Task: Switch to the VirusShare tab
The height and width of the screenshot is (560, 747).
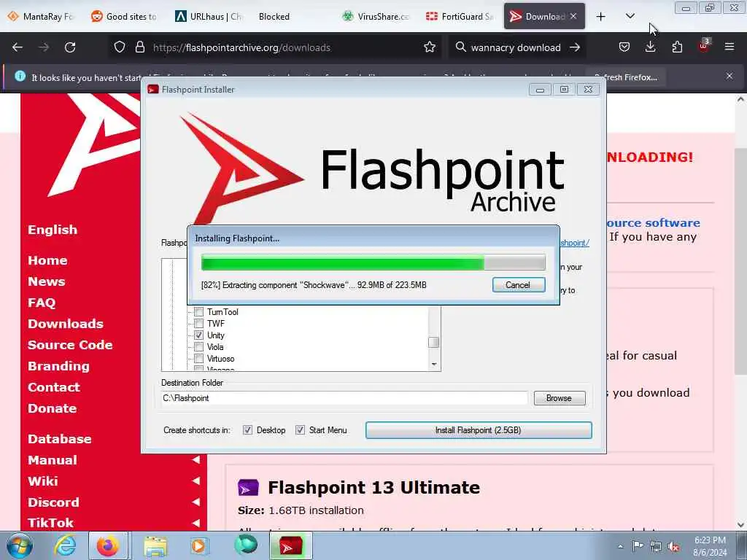Action: pyautogui.click(x=376, y=17)
